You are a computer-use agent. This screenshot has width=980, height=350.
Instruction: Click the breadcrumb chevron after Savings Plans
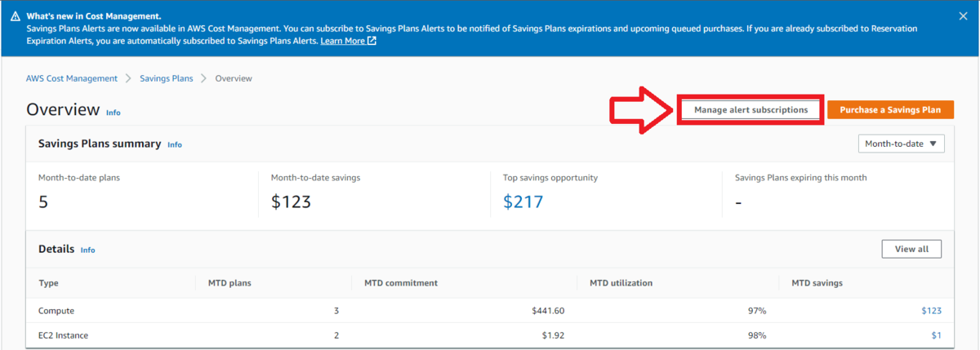tap(203, 78)
